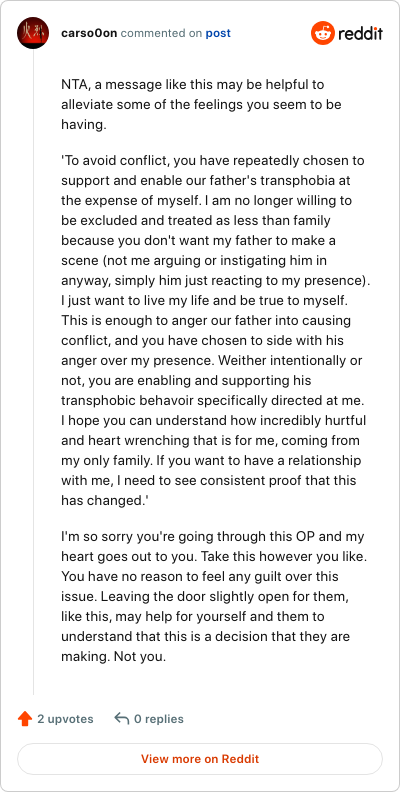400x792 pixels.
Task: Follow the blue 'post' link
Action: pos(218,33)
